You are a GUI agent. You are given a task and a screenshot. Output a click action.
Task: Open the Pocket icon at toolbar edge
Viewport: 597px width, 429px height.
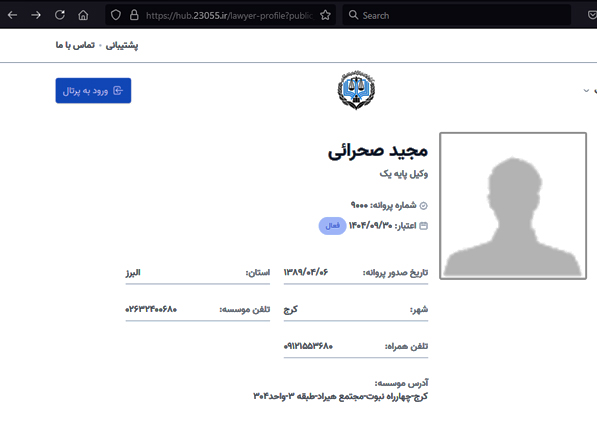click(x=592, y=15)
